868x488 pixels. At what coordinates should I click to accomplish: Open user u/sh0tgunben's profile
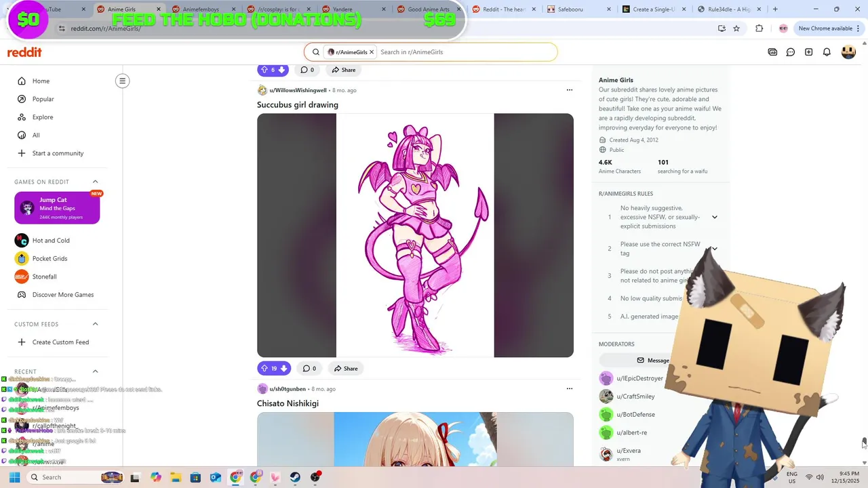(x=288, y=389)
